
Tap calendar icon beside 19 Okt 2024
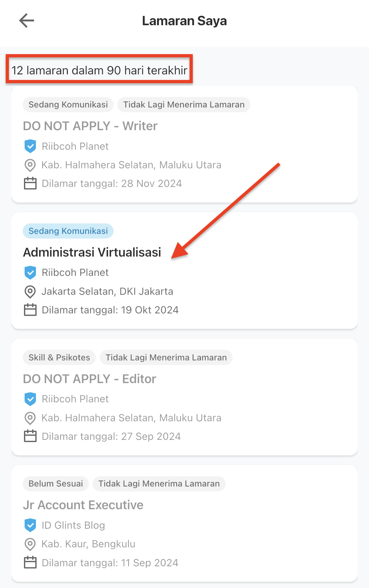pyautogui.click(x=30, y=310)
